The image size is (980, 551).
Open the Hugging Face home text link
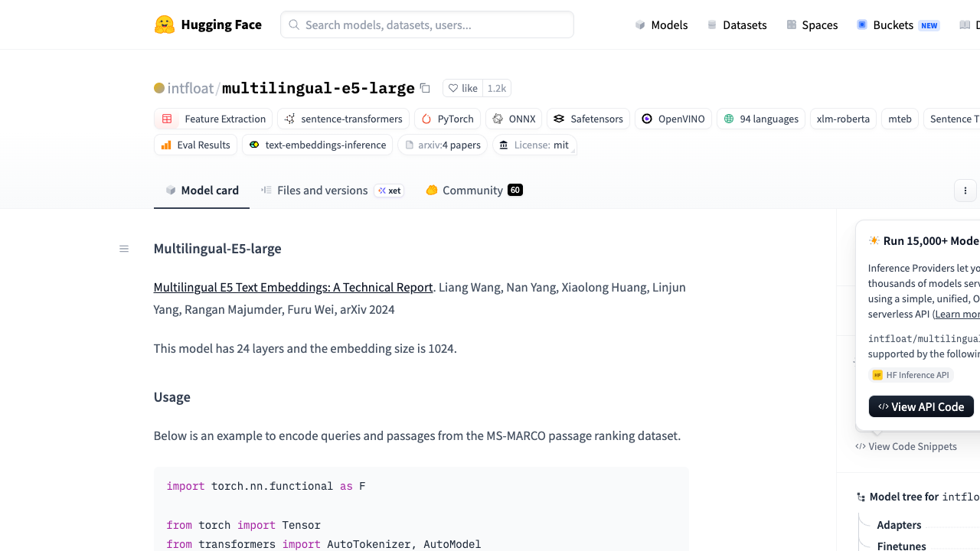coord(221,24)
